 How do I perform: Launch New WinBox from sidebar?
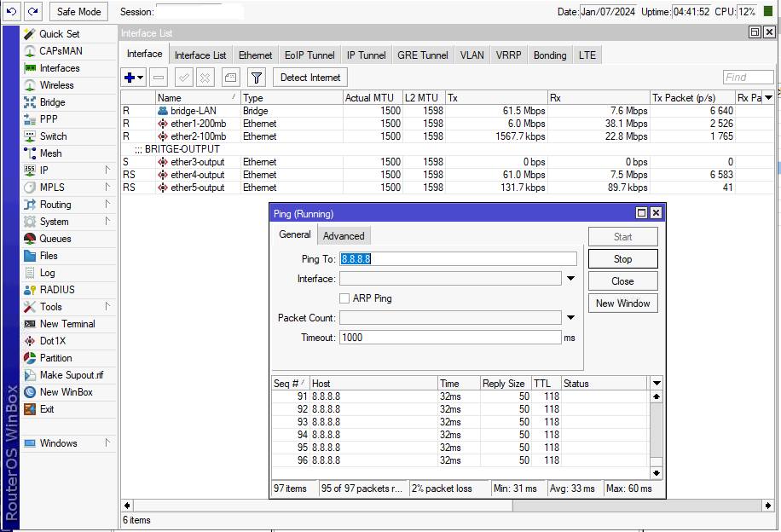(66, 392)
